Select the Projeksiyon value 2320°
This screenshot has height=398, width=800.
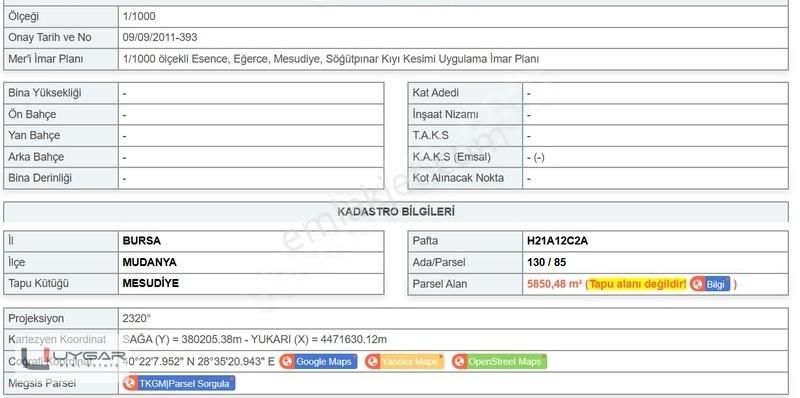tap(137, 318)
